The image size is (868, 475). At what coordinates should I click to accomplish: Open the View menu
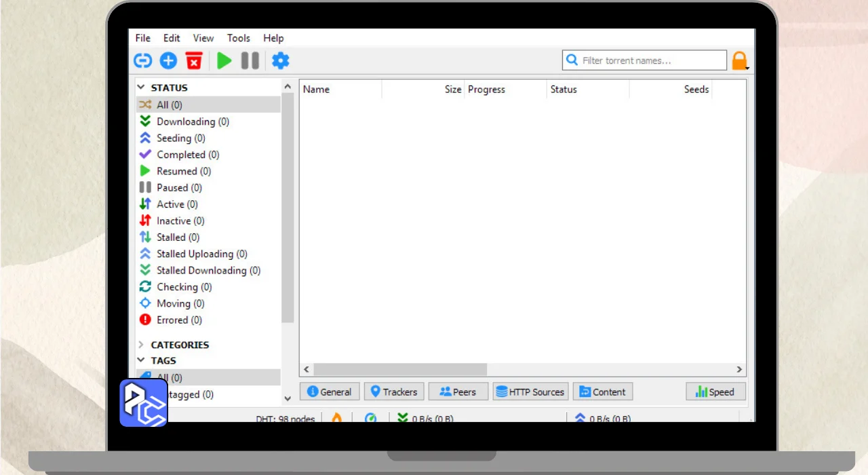click(x=203, y=38)
